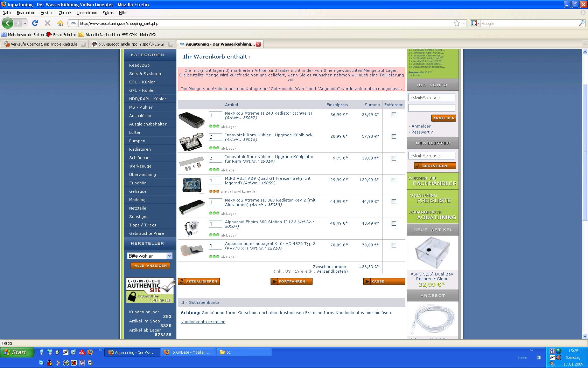Open the XSPC Dual Bay Reservoir image
The width and height of the screenshot is (588, 368).
(432, 253)
